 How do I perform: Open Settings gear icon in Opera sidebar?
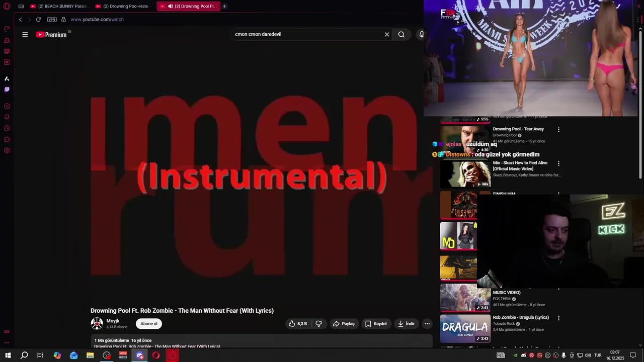point(7,150)
